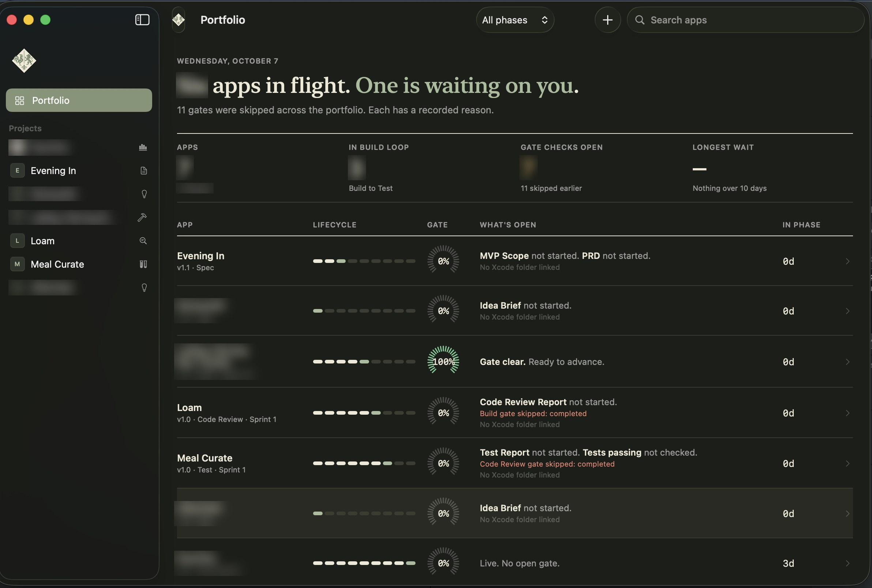This screenshot has height=588, width=872.
Task: Click the 3d in-phase value
Action: tap(788, 563)
